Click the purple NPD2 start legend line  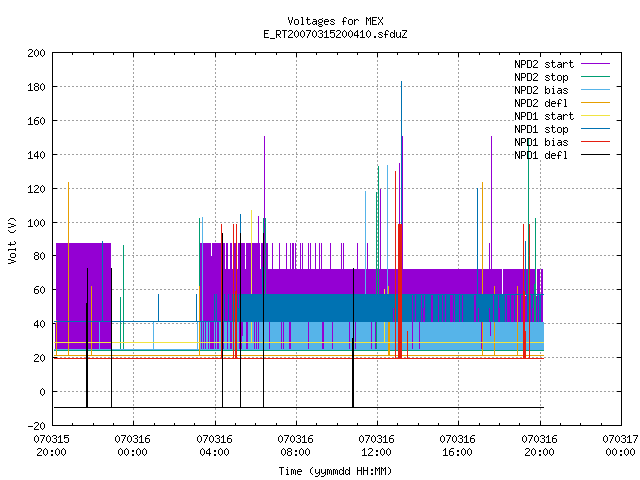[595, 64]
